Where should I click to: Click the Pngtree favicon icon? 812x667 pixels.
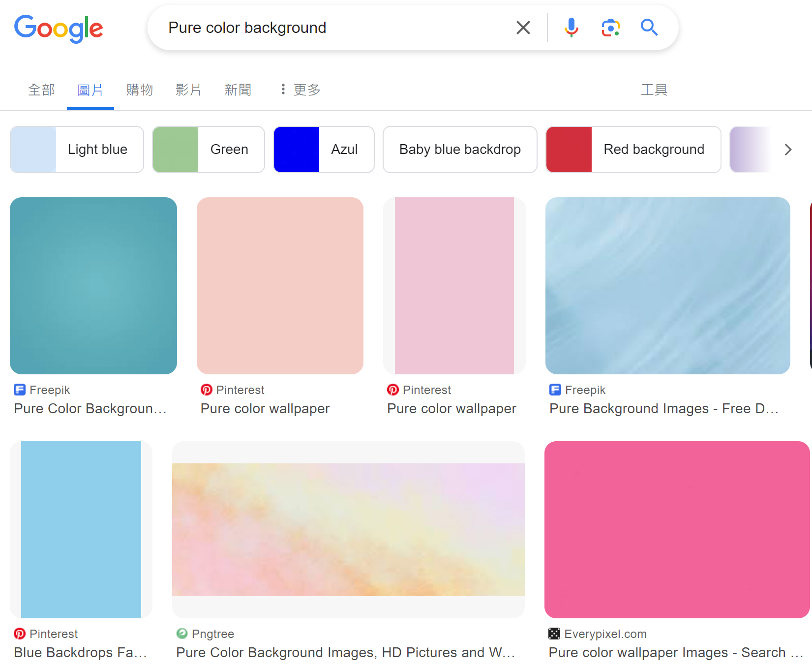coord(182,634)
